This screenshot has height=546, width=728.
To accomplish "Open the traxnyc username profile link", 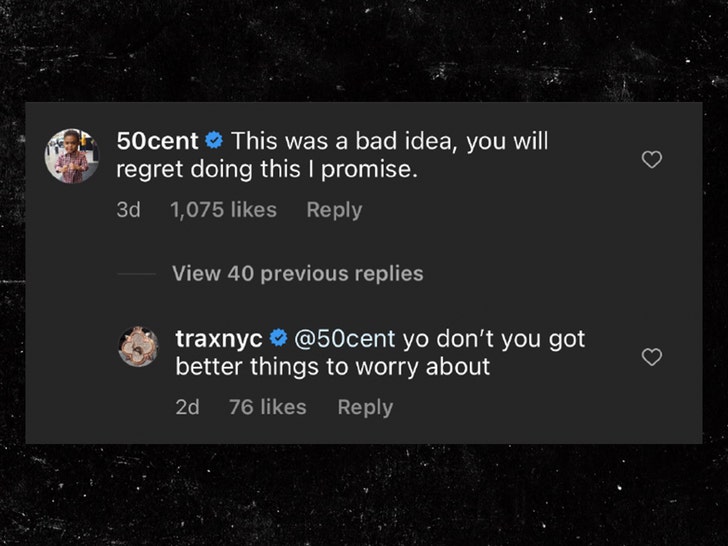I will pos(219,338).
